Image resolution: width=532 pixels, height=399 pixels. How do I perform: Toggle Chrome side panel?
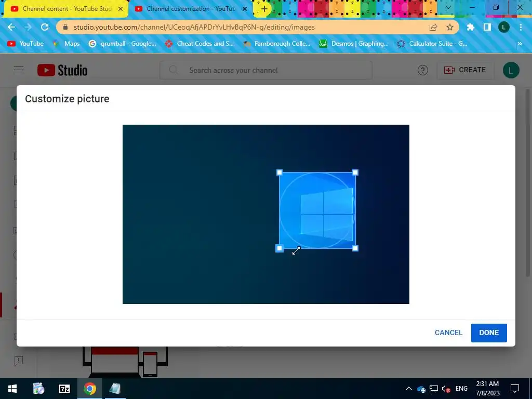487,27
